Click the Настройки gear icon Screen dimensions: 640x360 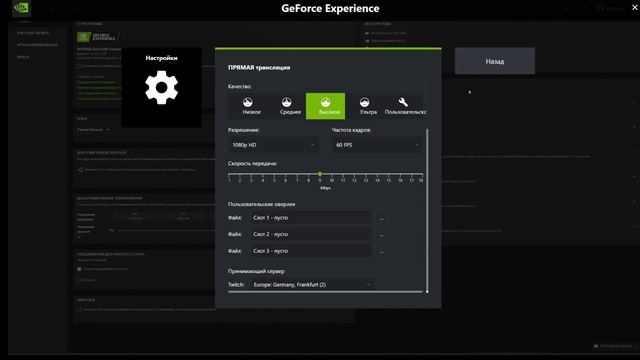pyautogui.click(x=161, y=87)
